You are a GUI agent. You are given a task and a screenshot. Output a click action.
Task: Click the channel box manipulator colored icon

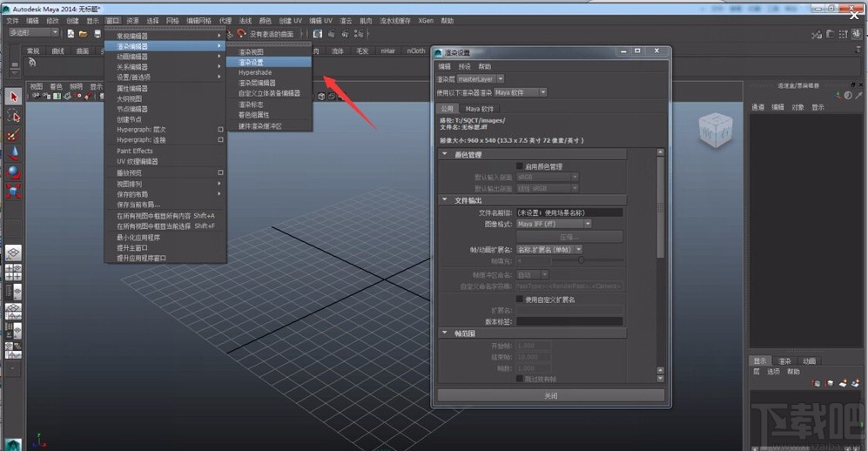tap(838, 96)
